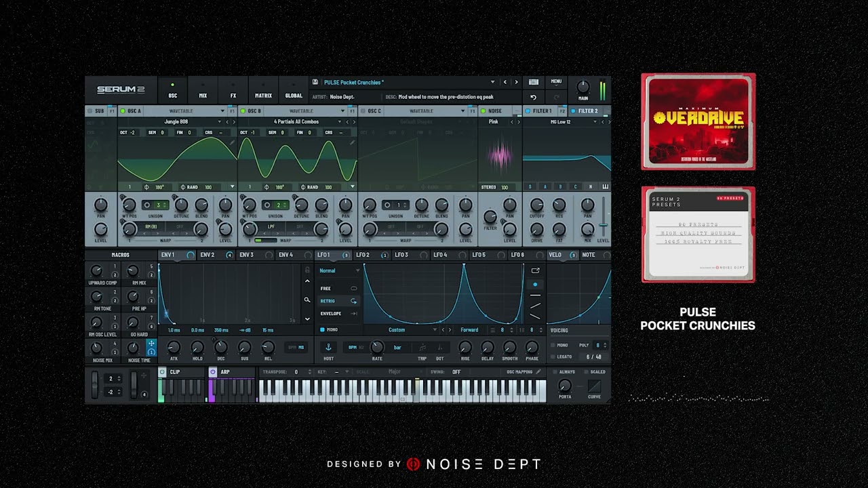Click the OSC mapping pencil icon
The width and height of the screenshot is (868, 488).
pos(538,371)
